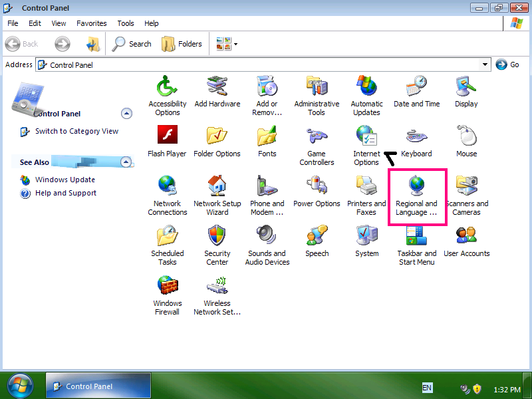This screenshot has width=532, height=399.
Task: Switch to Category View
Action: click(76, 131)
